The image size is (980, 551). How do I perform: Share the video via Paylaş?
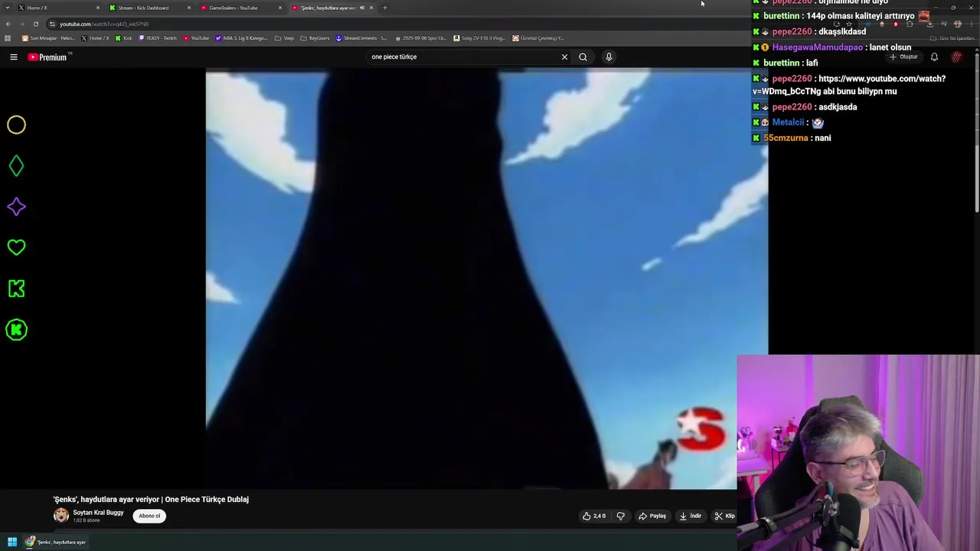(652, 516)
